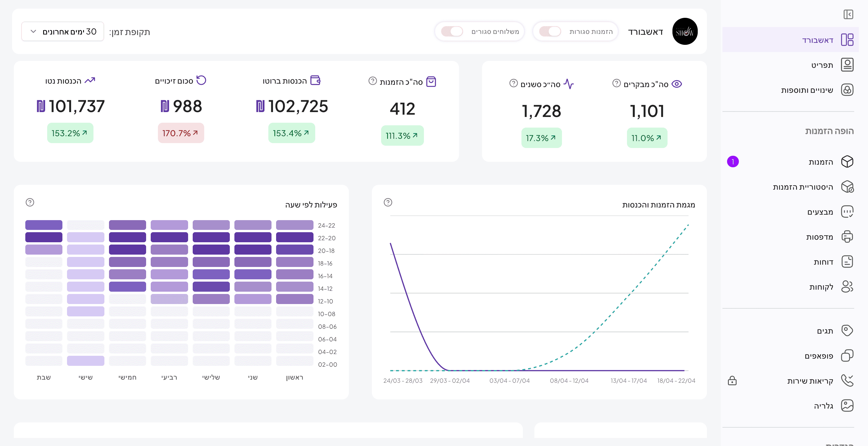Click Sunday 22-20 heatmap cell
868x446 pixels.
(x=295, y=238)
